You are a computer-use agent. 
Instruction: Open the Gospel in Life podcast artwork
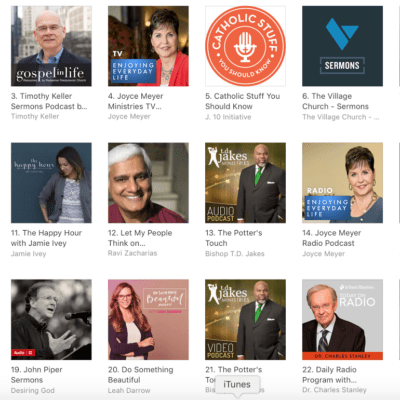click(51, 46)
